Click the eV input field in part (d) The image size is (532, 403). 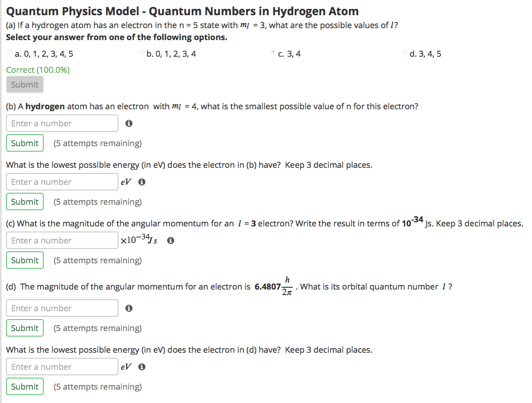[62, 367]
